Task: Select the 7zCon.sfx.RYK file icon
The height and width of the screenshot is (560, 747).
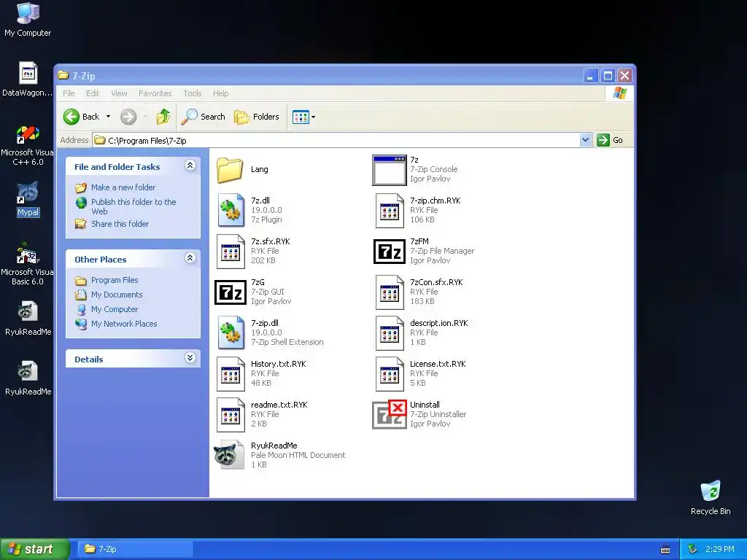Action: [x=390, y=292]
